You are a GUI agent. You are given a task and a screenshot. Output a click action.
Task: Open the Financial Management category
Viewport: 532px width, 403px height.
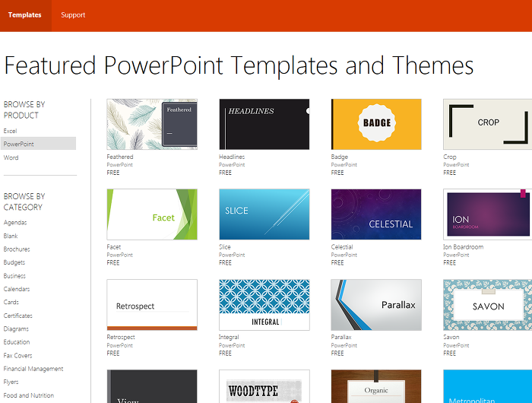pos(33,369)
